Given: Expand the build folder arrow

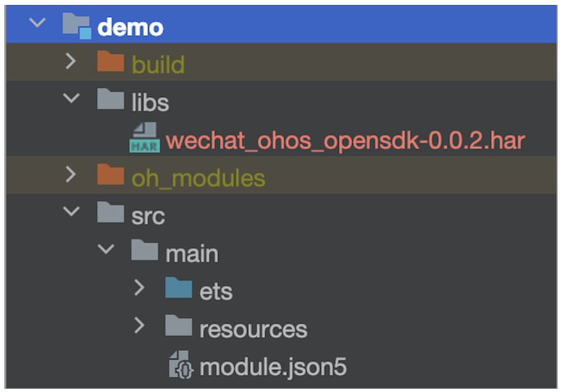Looking at the screenshot, I should pyautogui.click(x=71, y=61).
